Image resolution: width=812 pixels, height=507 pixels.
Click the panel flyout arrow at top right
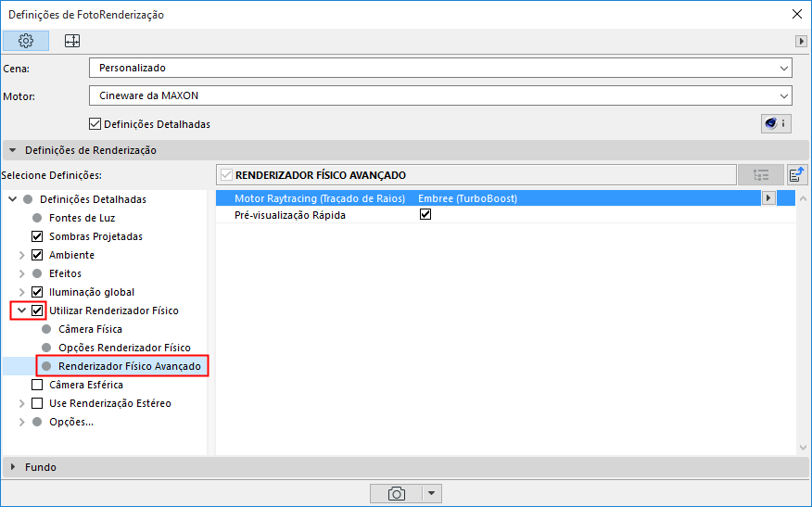(x=801, y=41)
